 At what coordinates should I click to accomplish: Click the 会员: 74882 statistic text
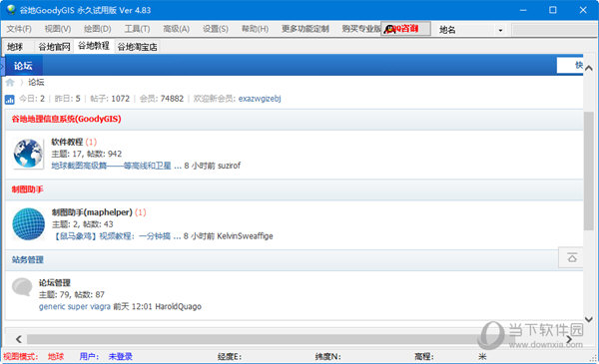tap(162, 99)
